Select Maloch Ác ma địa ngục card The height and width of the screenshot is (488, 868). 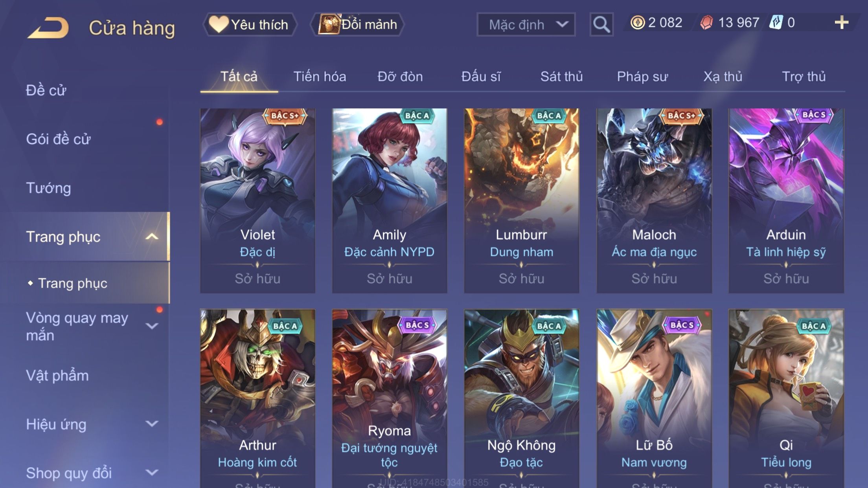tap(654, 201)
